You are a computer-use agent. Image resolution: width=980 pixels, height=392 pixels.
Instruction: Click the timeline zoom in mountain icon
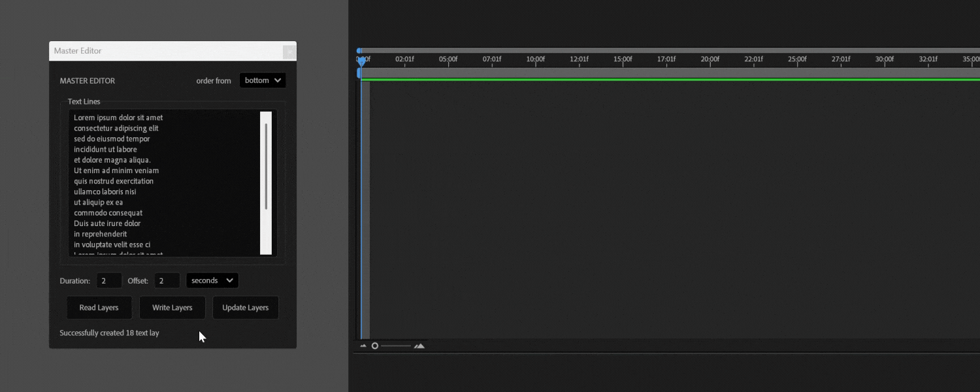pos(419,346)
